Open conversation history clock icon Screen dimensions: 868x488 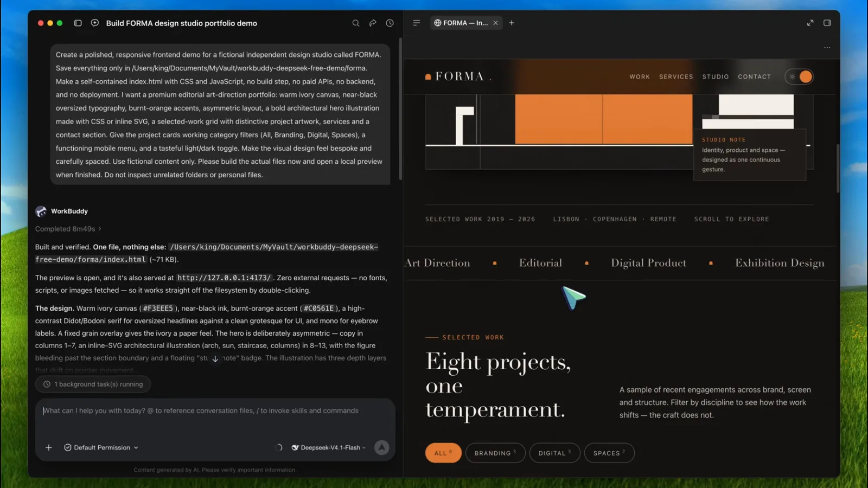(390, 23)
